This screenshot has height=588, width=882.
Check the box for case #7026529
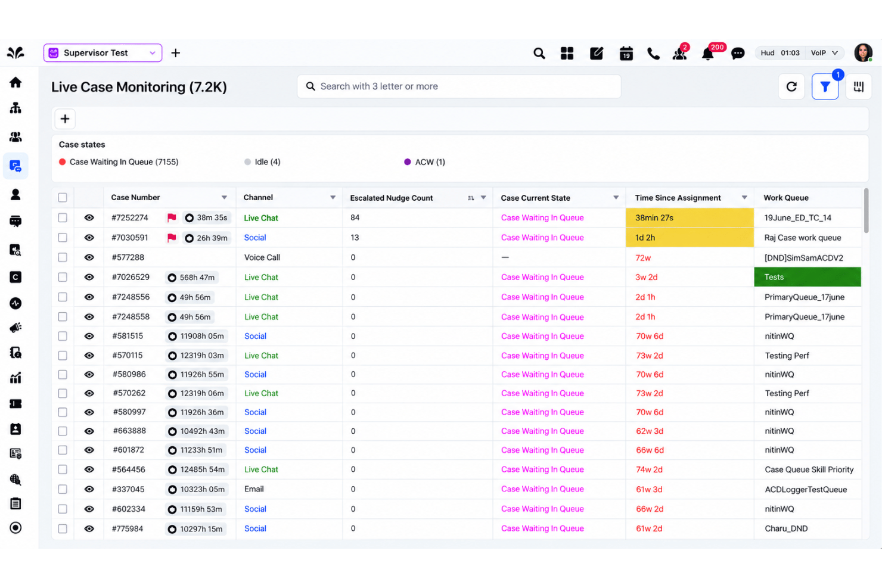63,277
